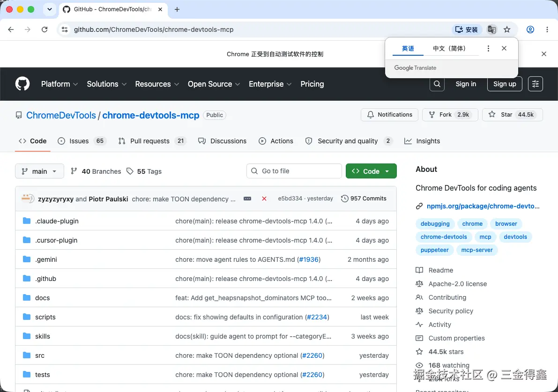Open the .claude-plugin folder

coord(57,221)
